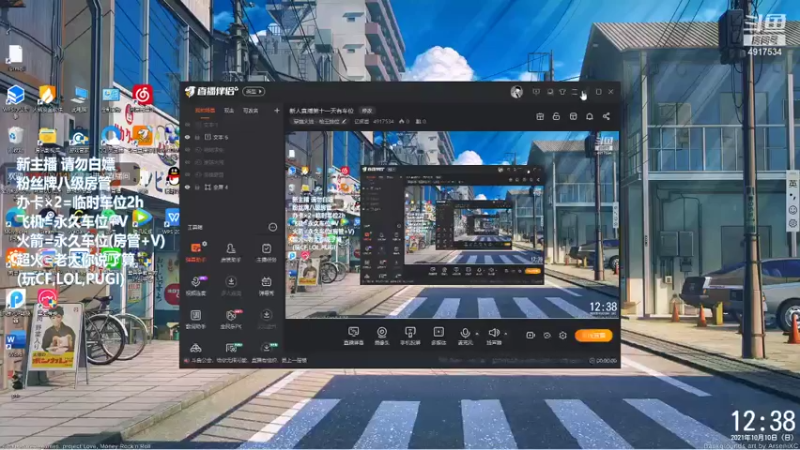Expand the microphone options arrow
This screenshot has width=800, height=450.
[477, 334]
